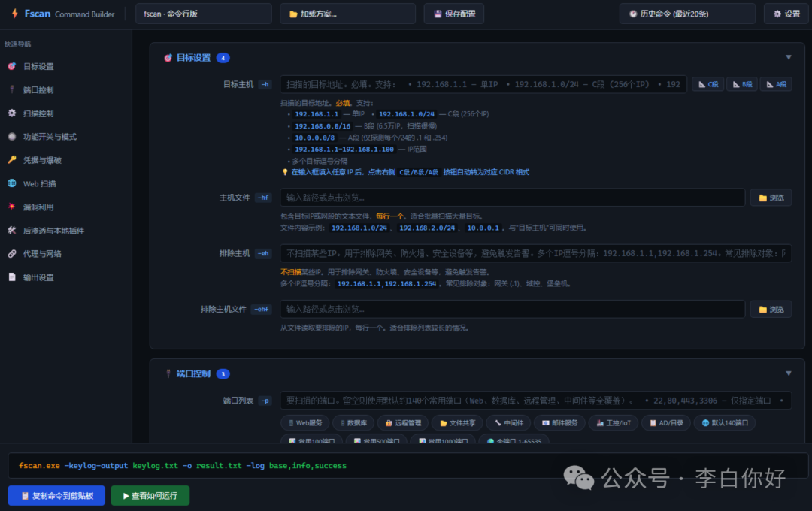Open 历史命令 (最近20条) dropdown

tap(687, 14)
